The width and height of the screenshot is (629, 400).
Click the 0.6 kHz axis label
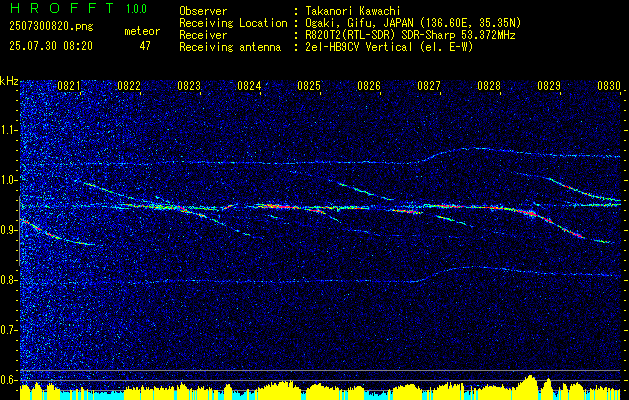(8, 380)
